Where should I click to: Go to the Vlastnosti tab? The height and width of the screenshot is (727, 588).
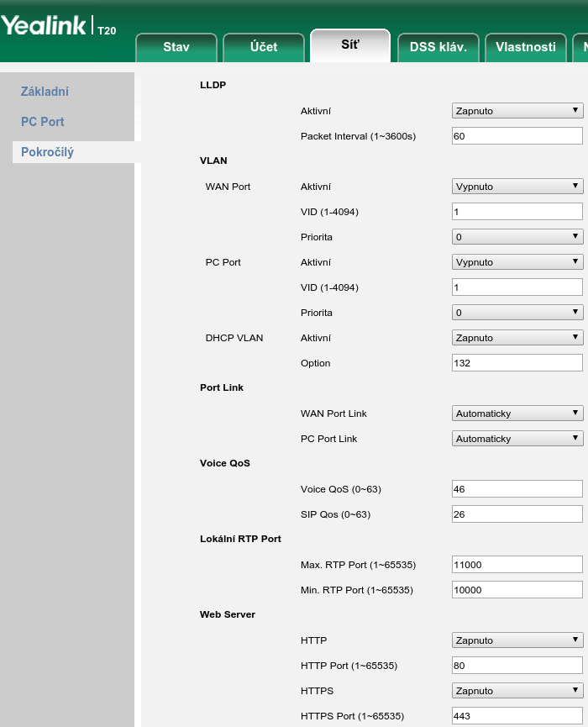[x=526, y=47]
